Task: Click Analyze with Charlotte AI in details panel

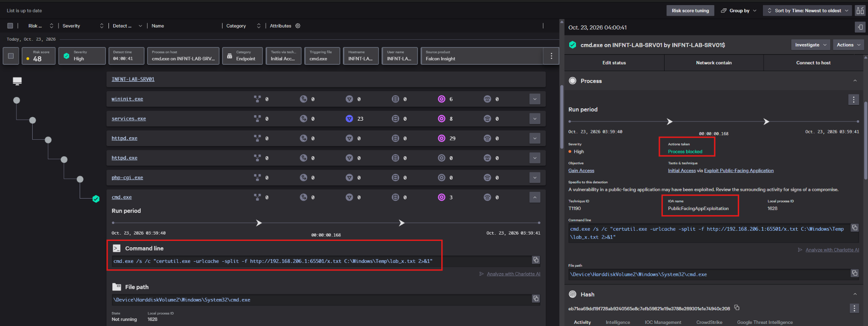Action: point(832,250)
